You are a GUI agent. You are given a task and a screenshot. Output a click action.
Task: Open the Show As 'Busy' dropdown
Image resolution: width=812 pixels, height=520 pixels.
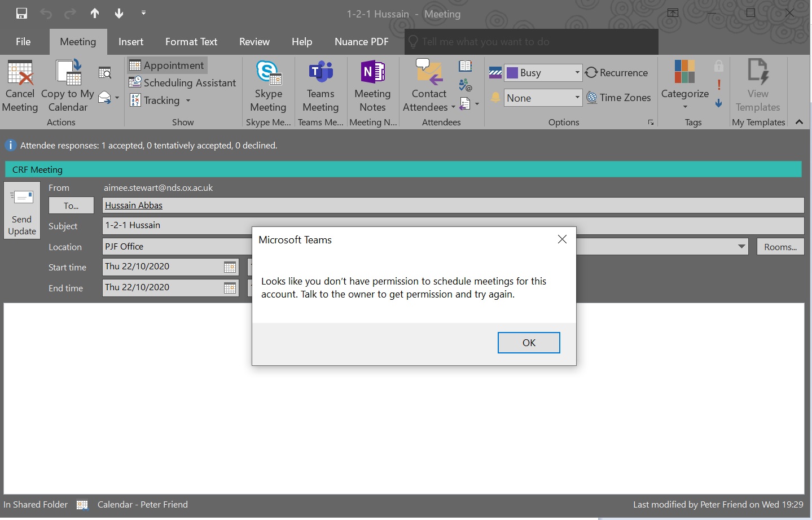[543, 73]
